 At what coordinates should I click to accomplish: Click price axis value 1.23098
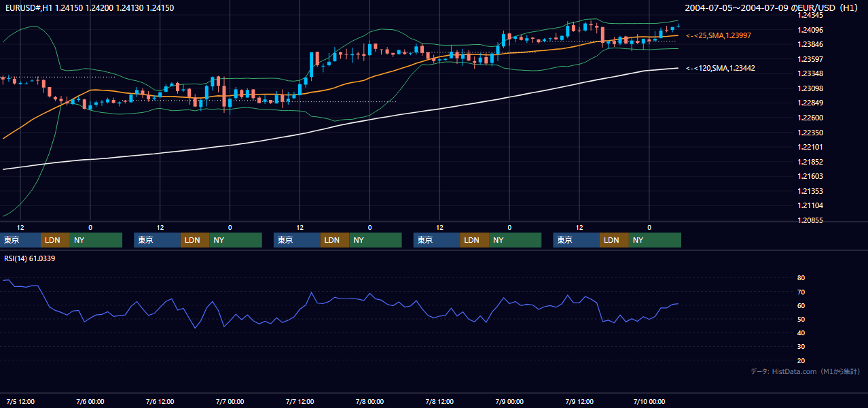pos(810,88)
